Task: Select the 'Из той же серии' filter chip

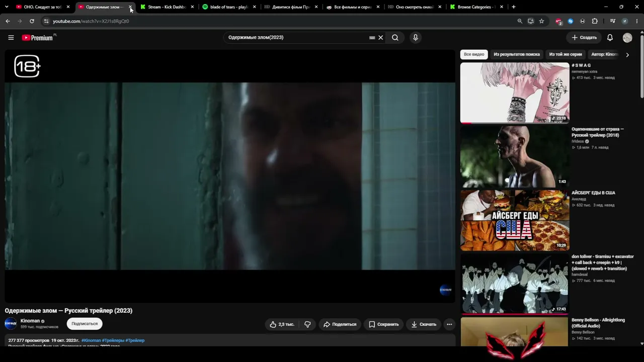Action: coord(566,54)
